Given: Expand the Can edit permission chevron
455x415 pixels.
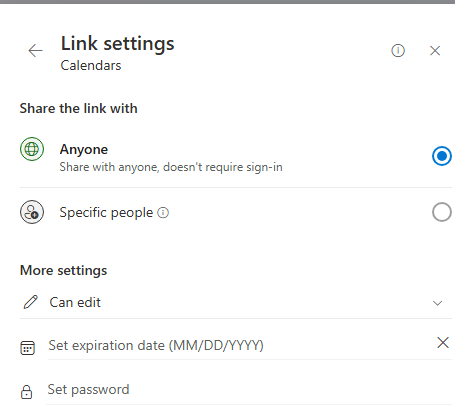Looking at the screenshot, I should [x=437, y=303].
